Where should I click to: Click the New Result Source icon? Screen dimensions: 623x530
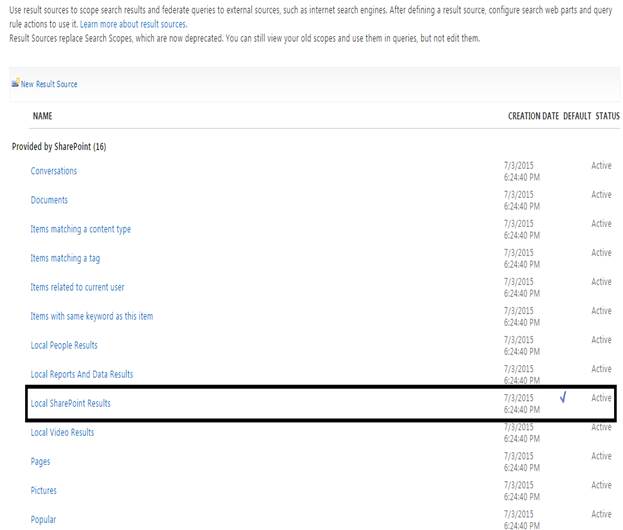point(15,83)
